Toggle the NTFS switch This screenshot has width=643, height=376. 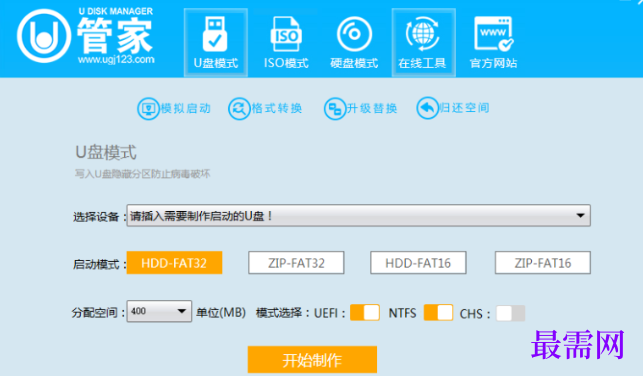(438, 313)
